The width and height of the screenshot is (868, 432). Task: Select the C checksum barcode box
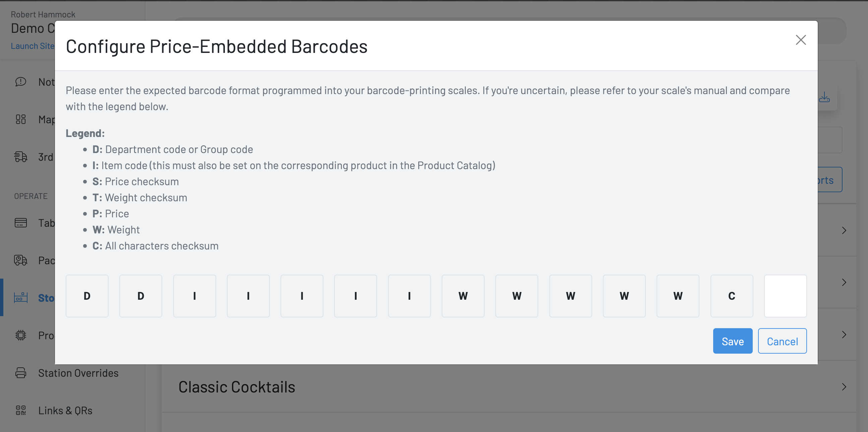[732, 296]
